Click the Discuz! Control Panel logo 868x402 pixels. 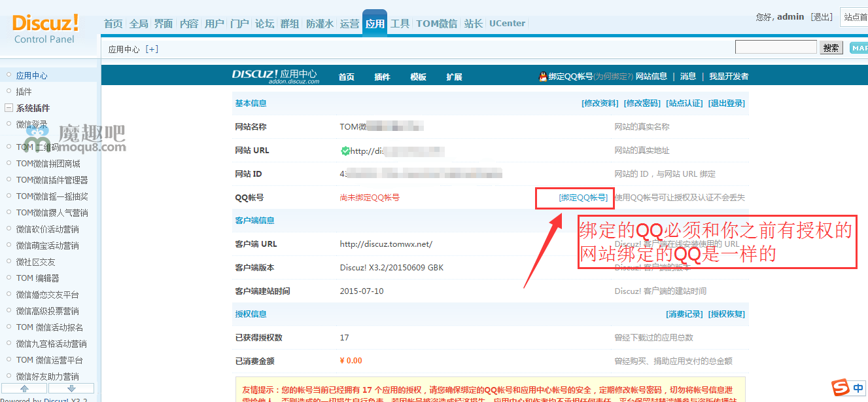(45, 29)
